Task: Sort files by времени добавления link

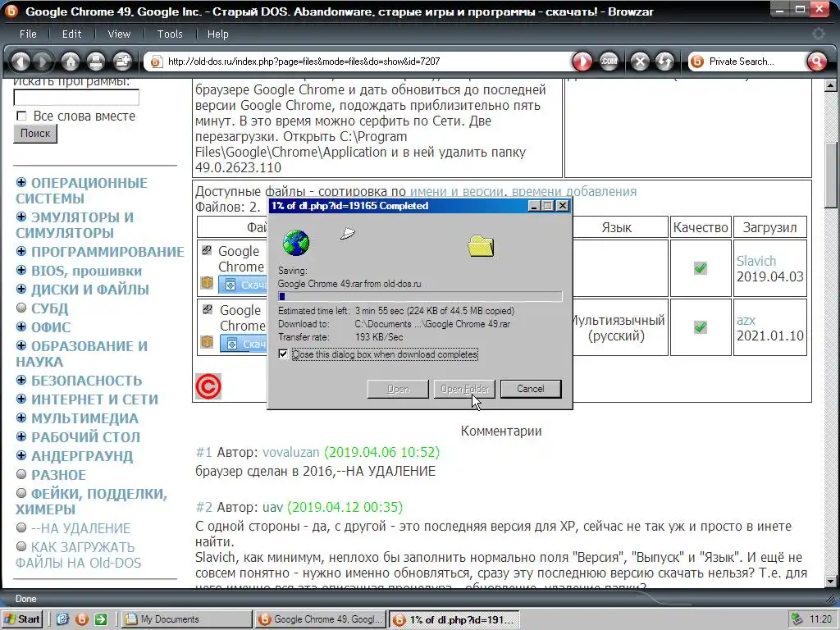Action: click(574, 191)
